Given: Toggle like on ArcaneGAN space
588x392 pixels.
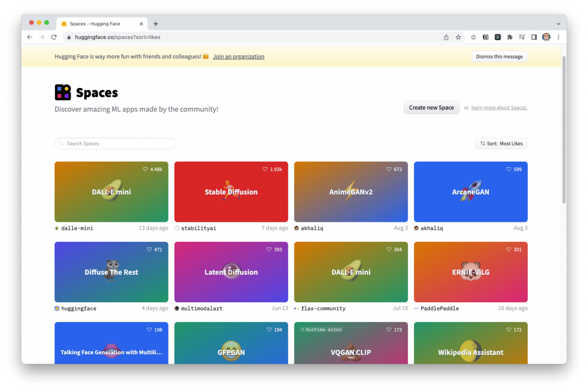Looking at the screenshot, I should click(509, 169).
